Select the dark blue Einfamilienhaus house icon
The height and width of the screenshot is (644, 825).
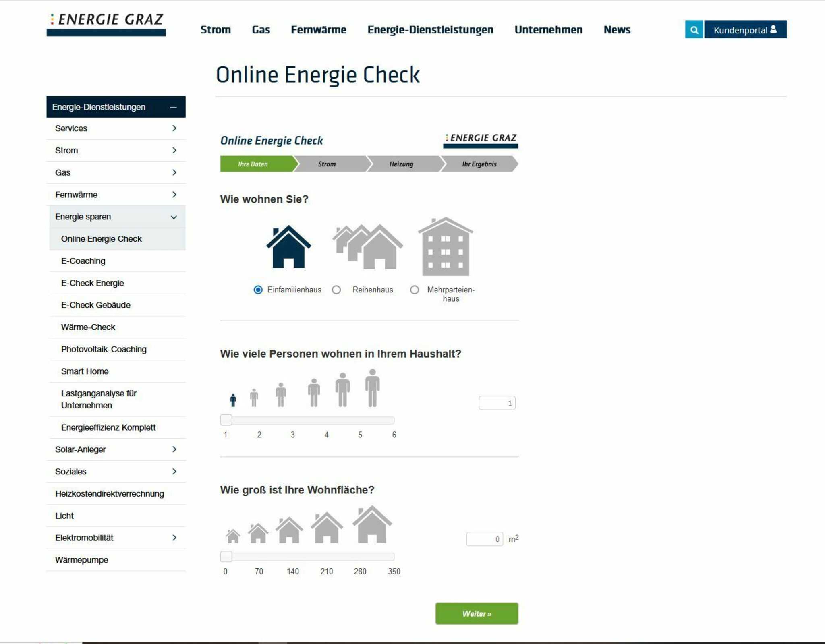(x=288, y=246)
